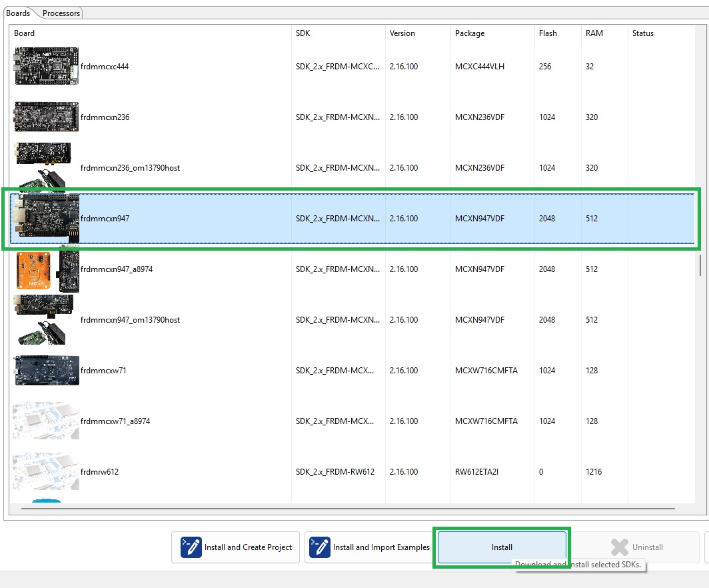Viewport: 709px width, 588px height.
Task: Click Install and Import Examples
Action: coord(369,547)
